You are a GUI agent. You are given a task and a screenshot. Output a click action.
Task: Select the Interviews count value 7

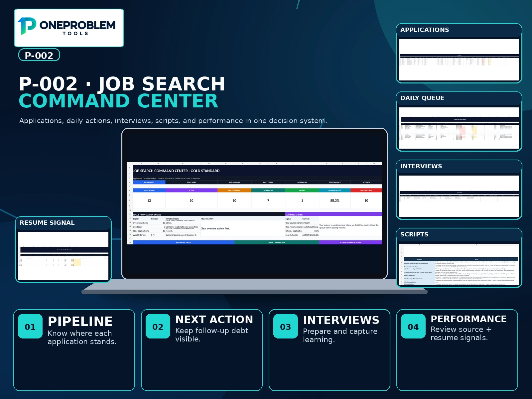pos(268,200)
